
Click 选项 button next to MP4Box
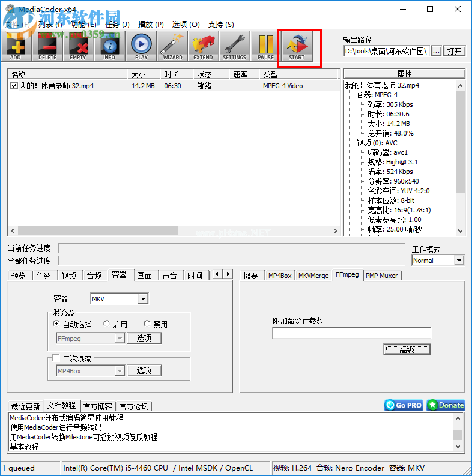coord(144,370)
